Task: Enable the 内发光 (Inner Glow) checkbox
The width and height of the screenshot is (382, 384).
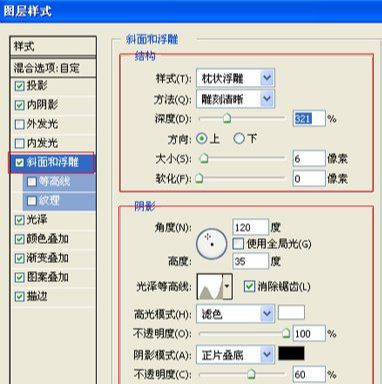Action: pyautogui.click(x=20, y=143)
